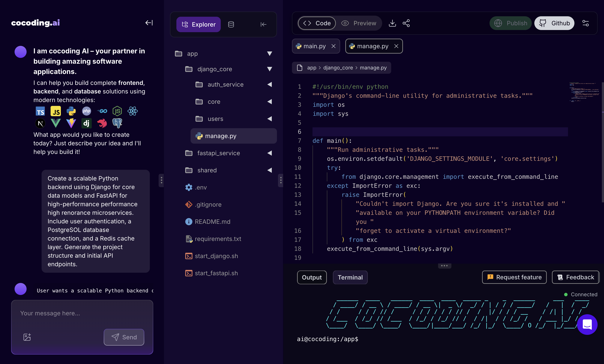Screen dimensions: 604x364
Task: Switch to Code view
Action: pos(317,23)
